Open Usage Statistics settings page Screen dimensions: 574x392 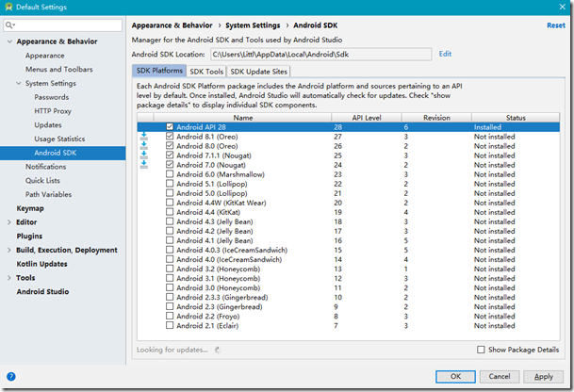click(x=59, y=139)
